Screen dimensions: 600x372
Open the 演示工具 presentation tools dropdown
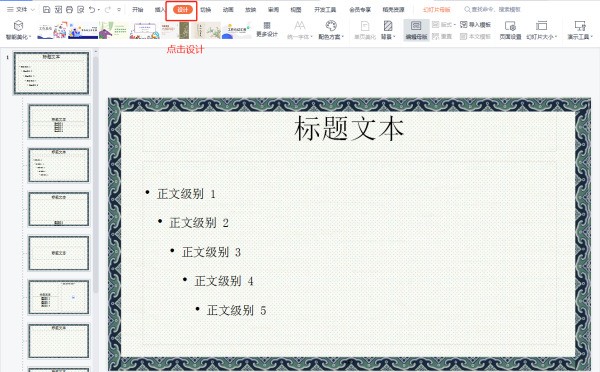coord(580,30)
